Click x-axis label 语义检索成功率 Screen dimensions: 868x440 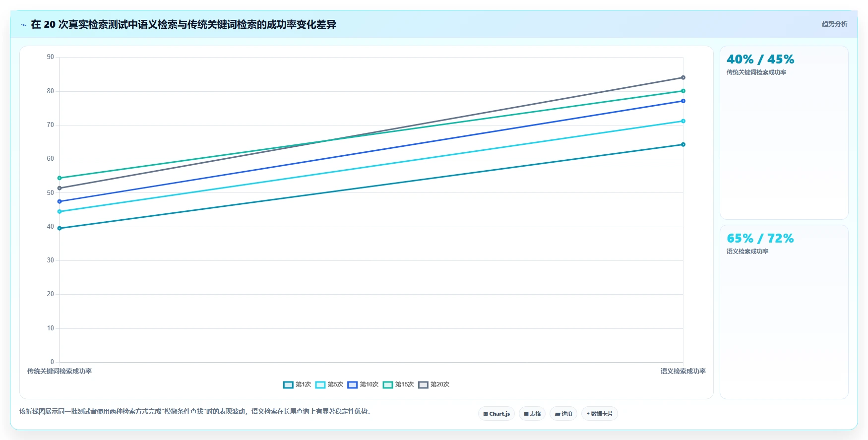[x=683, y=371]
